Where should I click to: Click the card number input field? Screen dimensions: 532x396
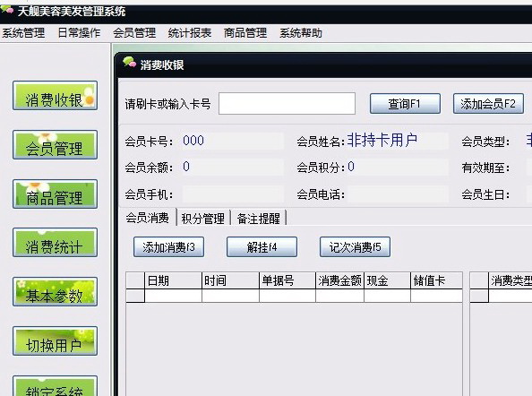tap(287, 104)
